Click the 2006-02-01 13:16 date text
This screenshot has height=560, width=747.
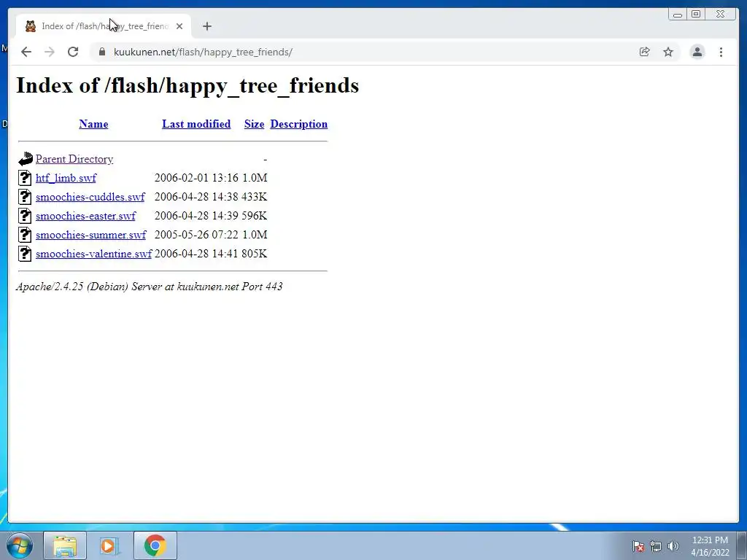click(196, 178)
